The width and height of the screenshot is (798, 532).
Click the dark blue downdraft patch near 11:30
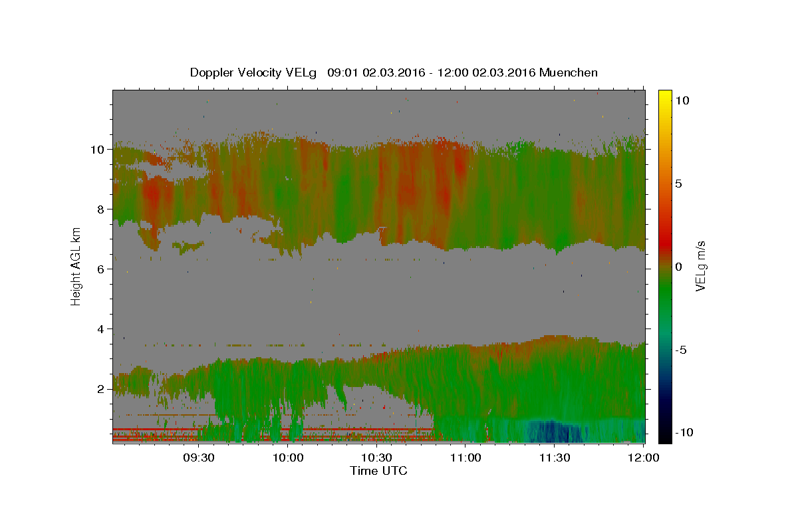[553, 431]
